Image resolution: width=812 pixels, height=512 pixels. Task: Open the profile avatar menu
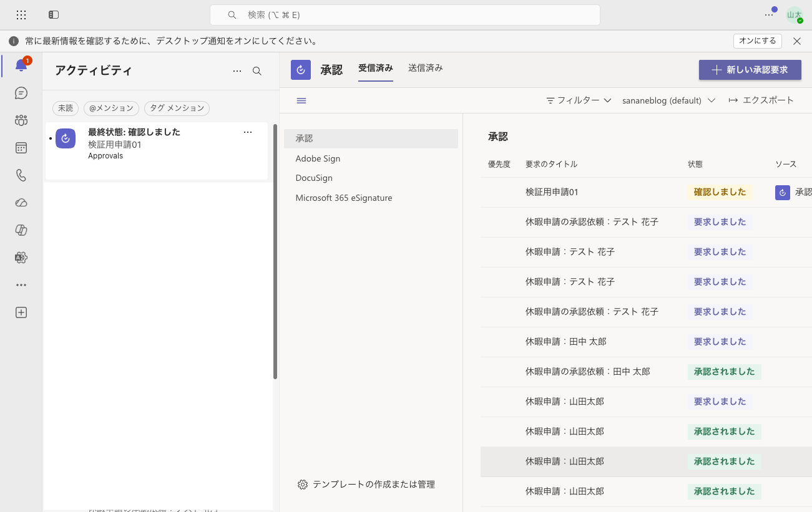coord(795,15)
